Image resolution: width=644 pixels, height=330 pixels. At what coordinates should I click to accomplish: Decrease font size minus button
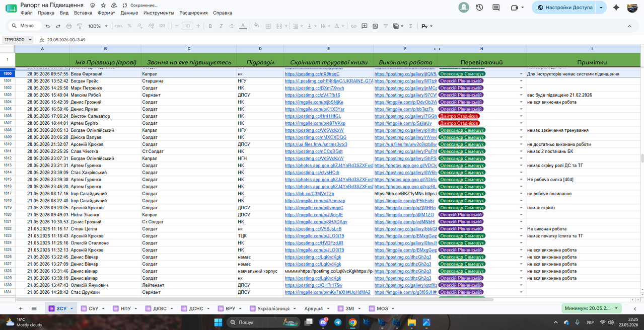point(177,26)
